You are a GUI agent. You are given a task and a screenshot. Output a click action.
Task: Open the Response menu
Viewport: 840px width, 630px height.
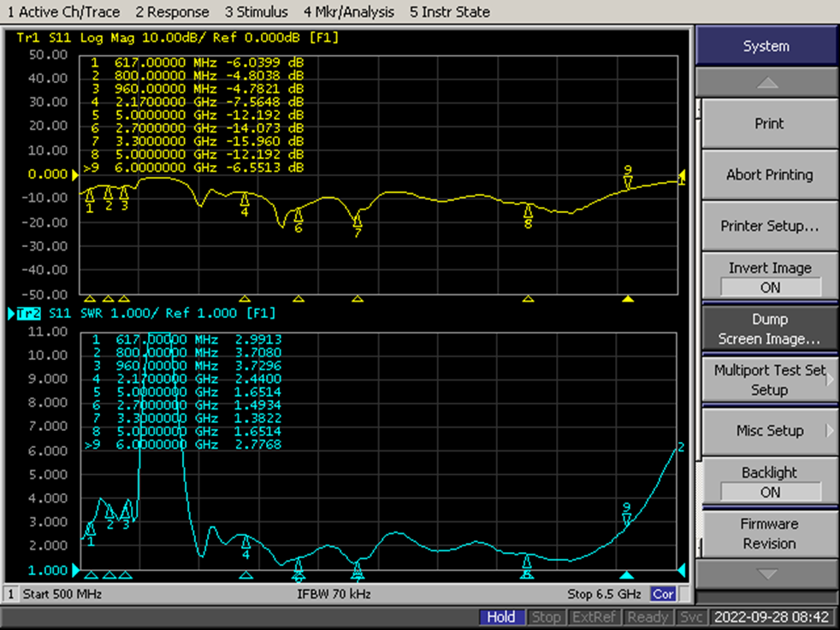pos(172,12)
